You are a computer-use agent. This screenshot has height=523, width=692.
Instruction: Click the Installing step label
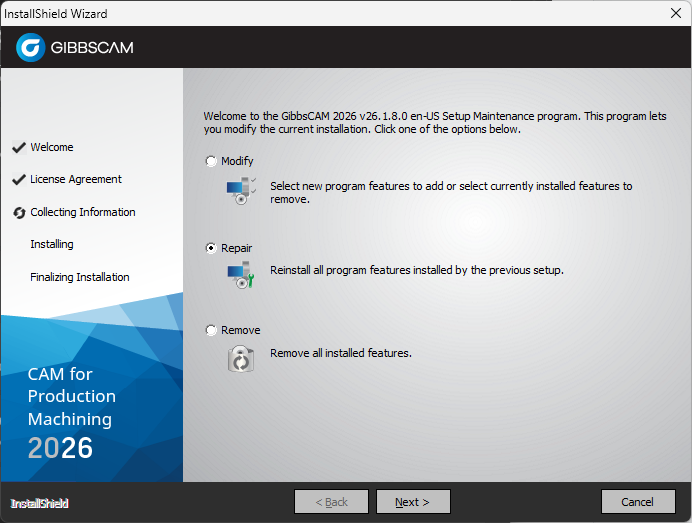pyautogui.click(x=52, y=244)
